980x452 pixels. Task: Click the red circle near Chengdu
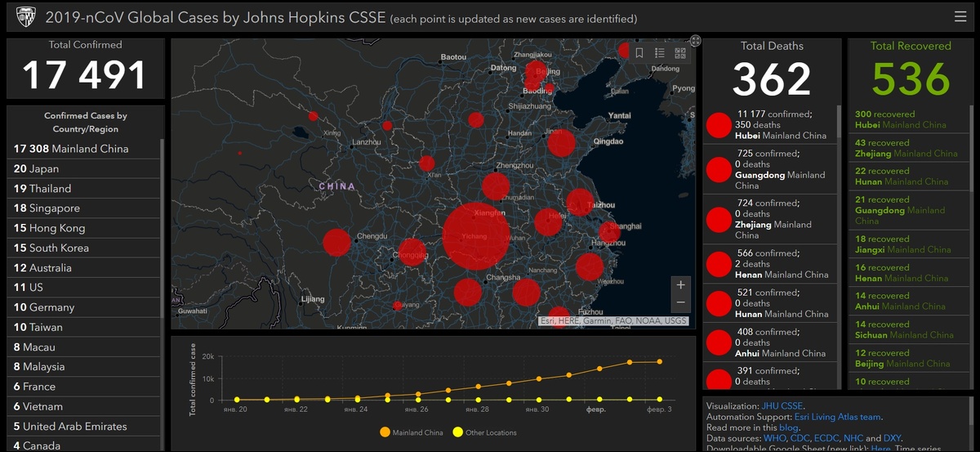coord(336,243)
